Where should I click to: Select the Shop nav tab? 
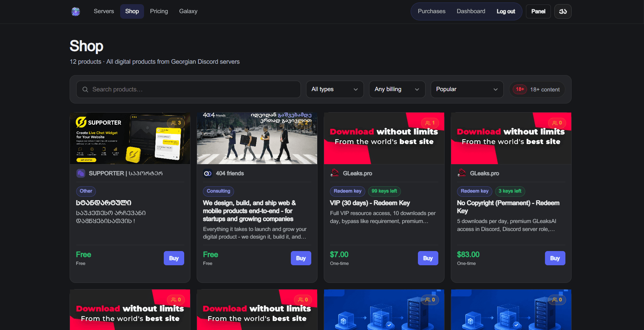[132, 11]
